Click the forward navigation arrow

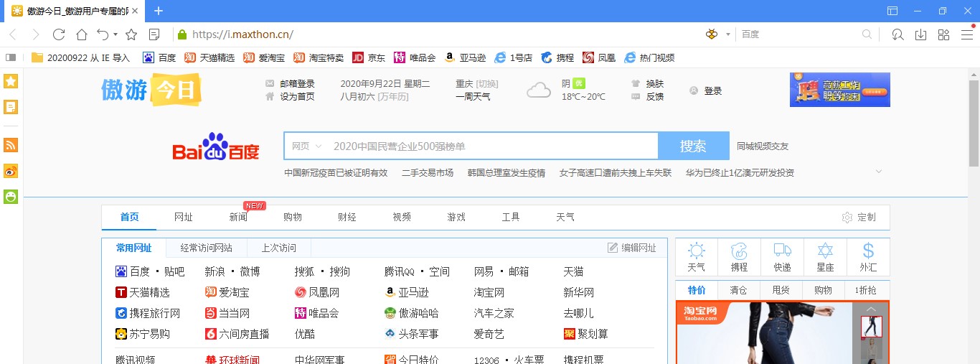[x=35, y=34]
